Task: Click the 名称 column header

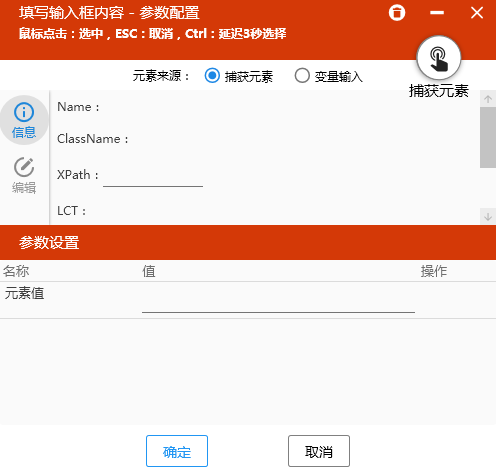Action: [x=16, y=271]
